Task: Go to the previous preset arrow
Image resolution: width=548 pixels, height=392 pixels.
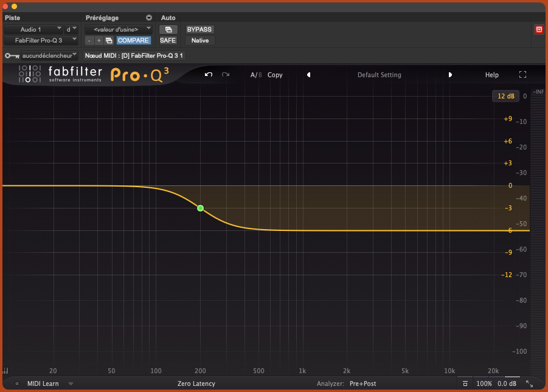Action: coord(308,75)
